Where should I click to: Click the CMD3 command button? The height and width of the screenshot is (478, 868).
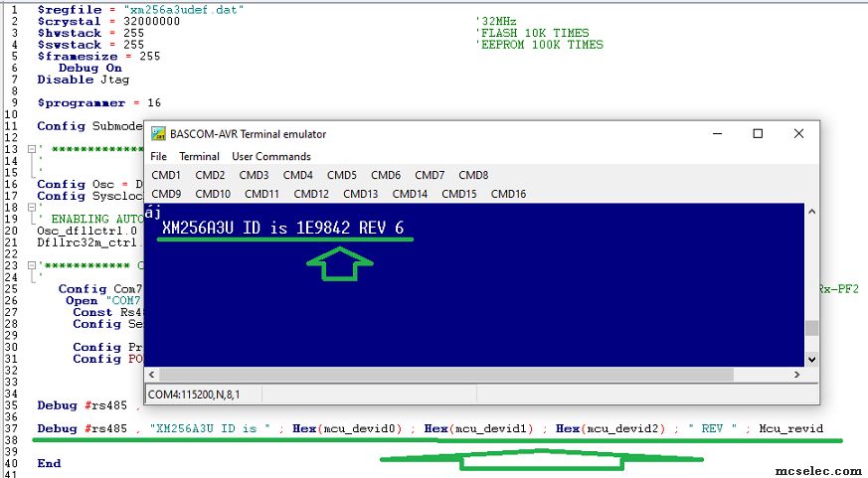(x=254, y=175)
